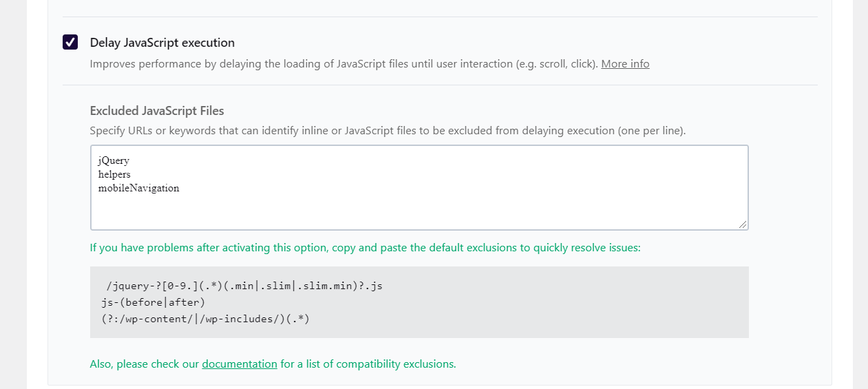Click the Delay JavaScript execution label
Image resolution: width=868 pixels, height=389 pixels.
162,43
